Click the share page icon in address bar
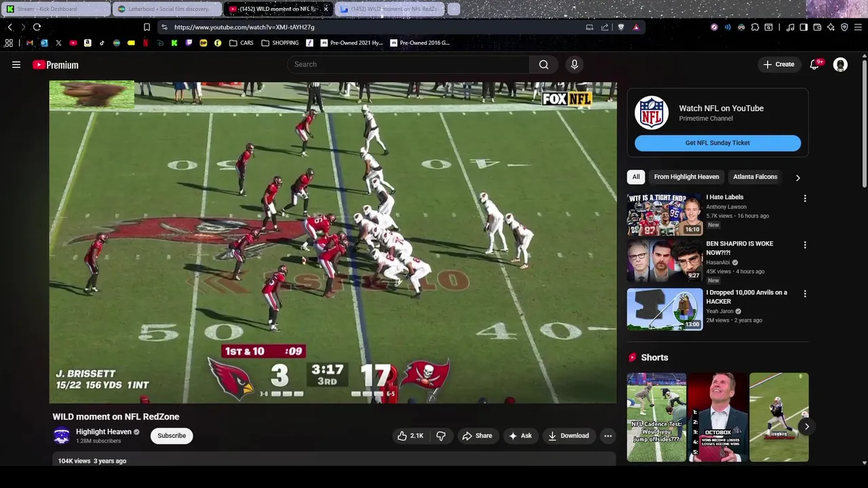The image size is (868, 488). tap(605, 27)
